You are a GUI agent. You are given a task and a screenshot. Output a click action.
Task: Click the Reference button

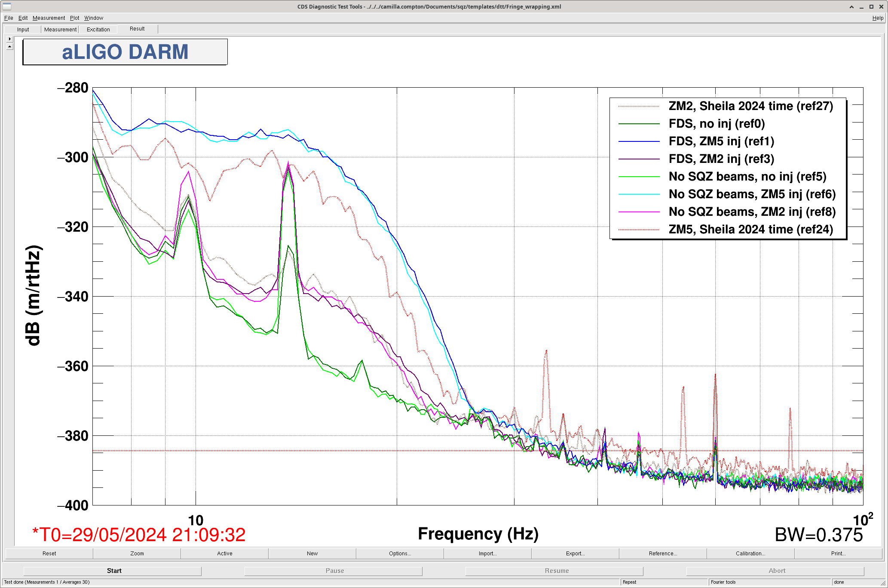coord(663,554)
